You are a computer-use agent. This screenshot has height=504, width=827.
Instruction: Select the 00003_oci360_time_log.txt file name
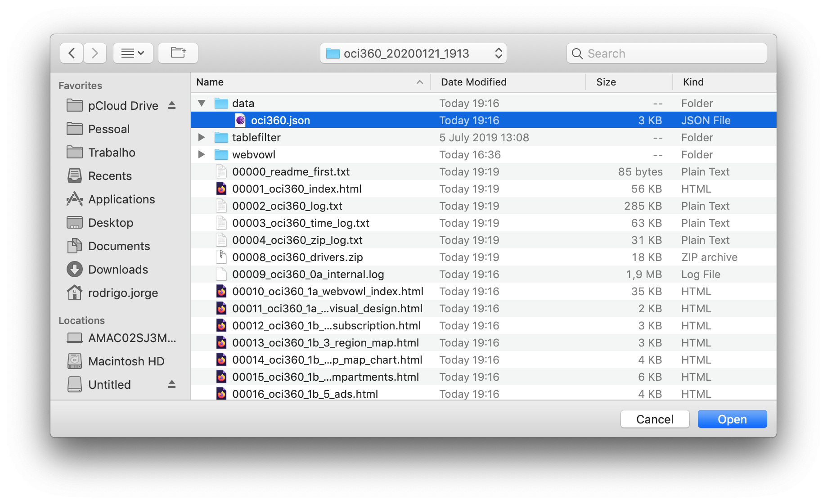[x=301, y=223]
